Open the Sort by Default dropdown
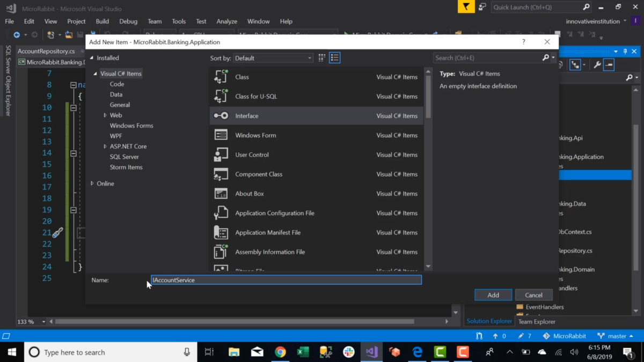The height and width of the screenshot is (362, 644). (x=273, y=58)
